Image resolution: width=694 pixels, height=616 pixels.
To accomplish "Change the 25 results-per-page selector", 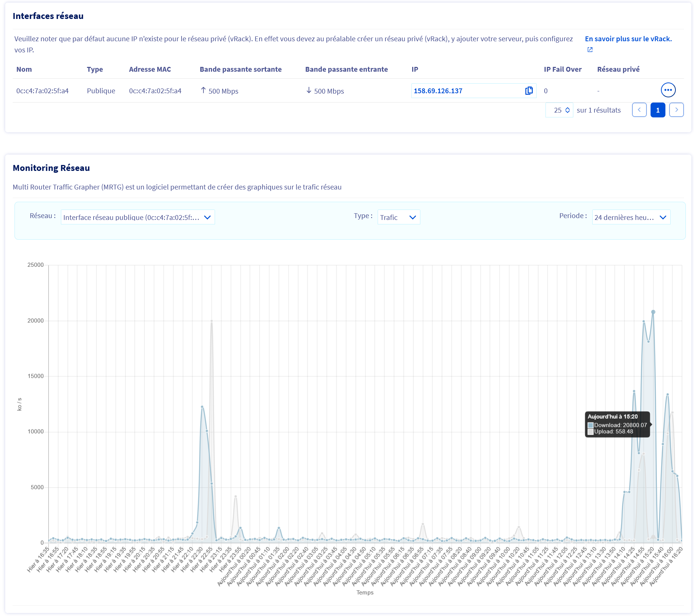I will click(559, 110).
